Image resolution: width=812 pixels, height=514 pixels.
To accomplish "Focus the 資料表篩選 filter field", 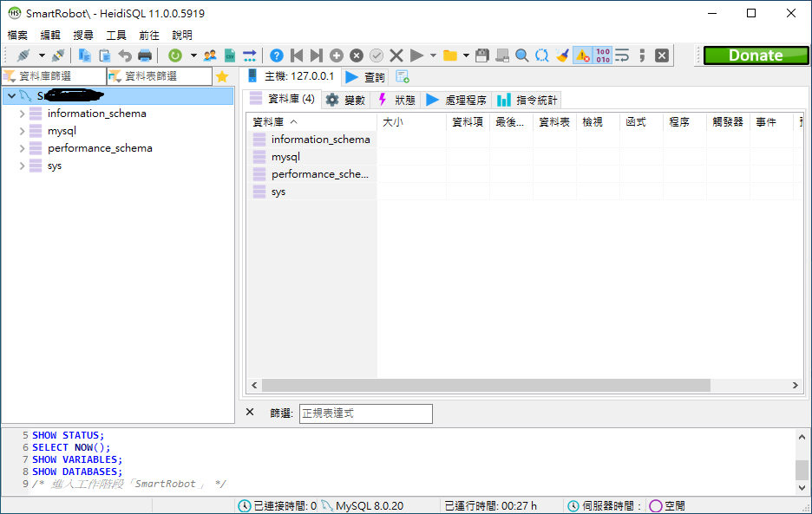I will pyautogui.click(x=160, y=76).
